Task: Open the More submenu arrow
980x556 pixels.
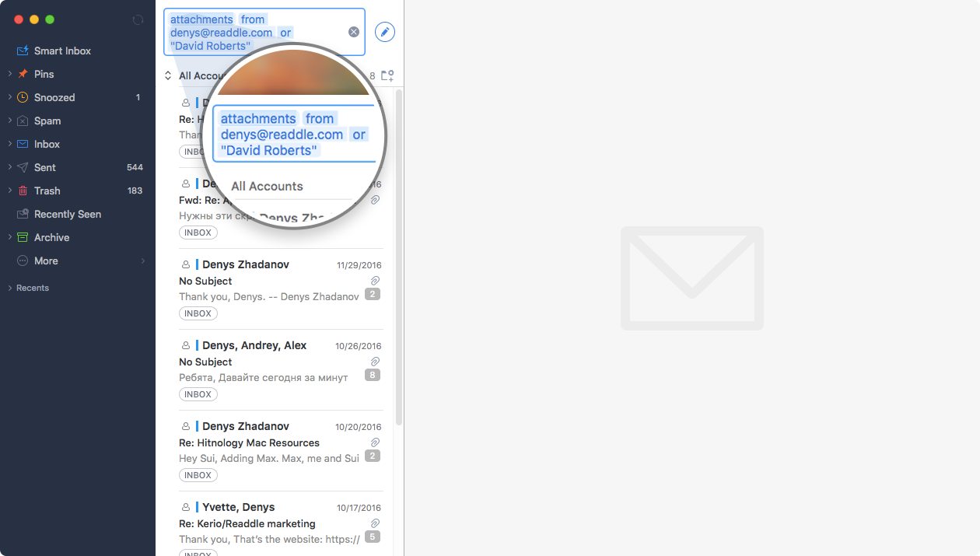Action: coord(143,261)
